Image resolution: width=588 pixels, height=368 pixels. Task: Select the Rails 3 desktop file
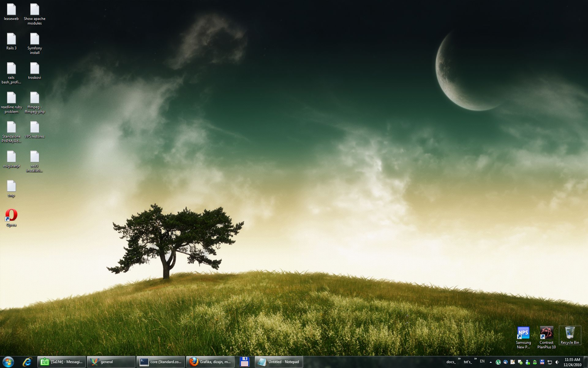11,42
